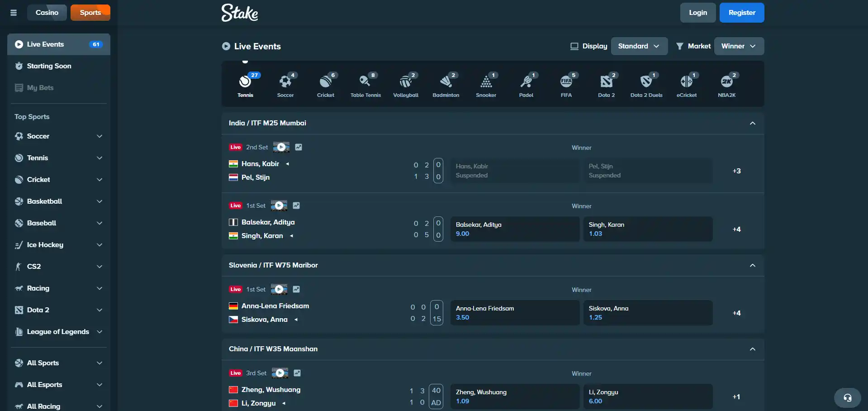Viewport: 868px width, 411px height.
Task: Bet on Anna-Lena Friedsam at 3.50
Action: tap(515, 313)
